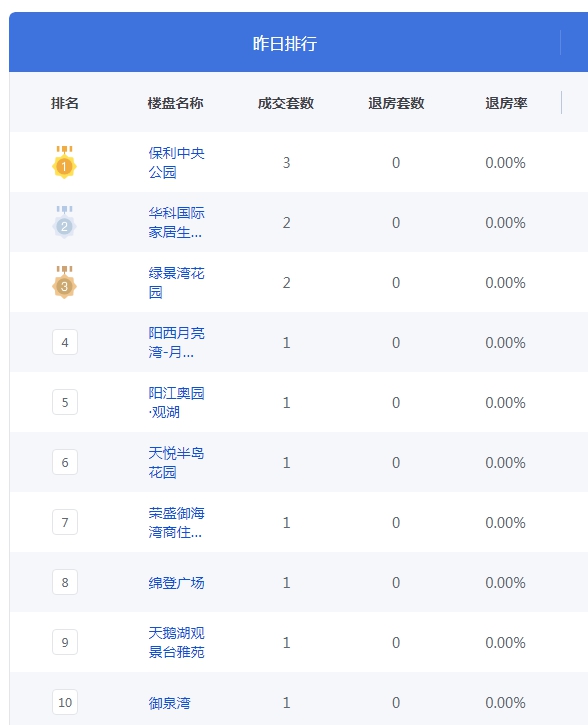The height and width of the screenshot is (725, 588).
Task: Open the 绵登广场 property link
Action: (x=176, y=583)
